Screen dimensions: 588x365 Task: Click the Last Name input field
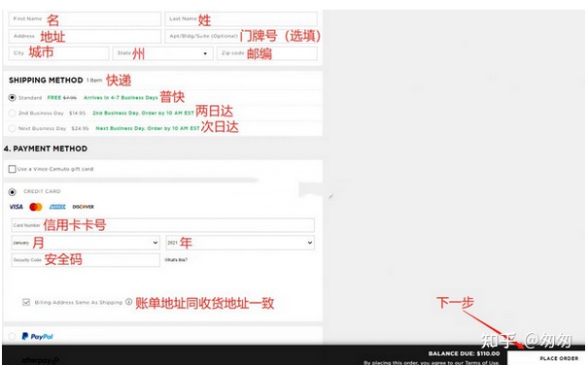(x=241, y=18)
